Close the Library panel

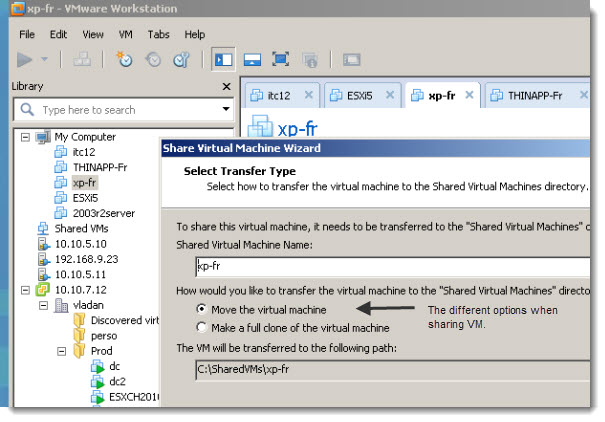(226, 86)
